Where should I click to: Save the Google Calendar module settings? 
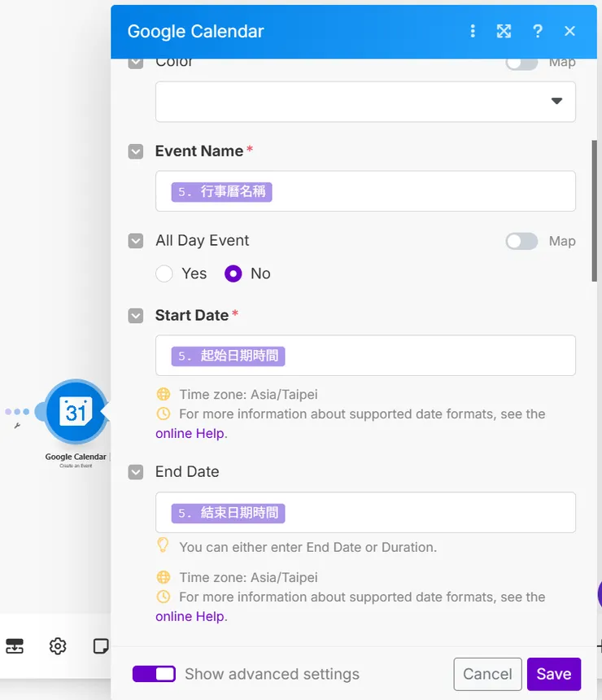[x=554, y=674]
